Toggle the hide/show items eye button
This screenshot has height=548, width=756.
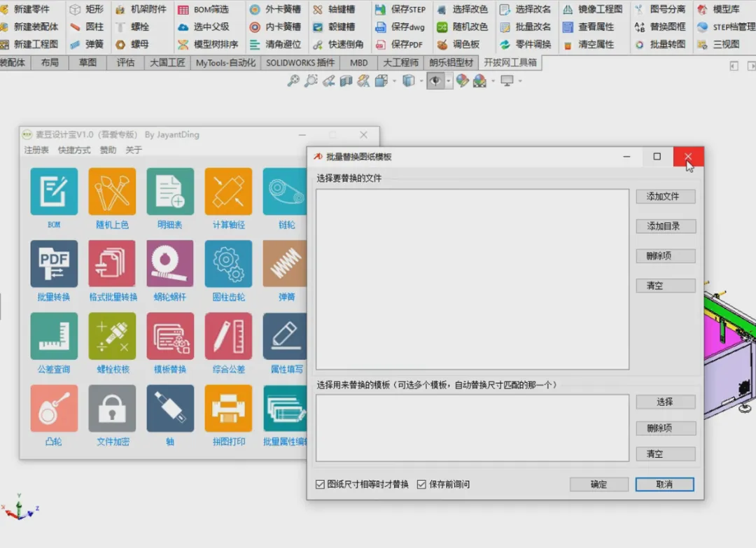pyautogui.click(x=435, y=81)
